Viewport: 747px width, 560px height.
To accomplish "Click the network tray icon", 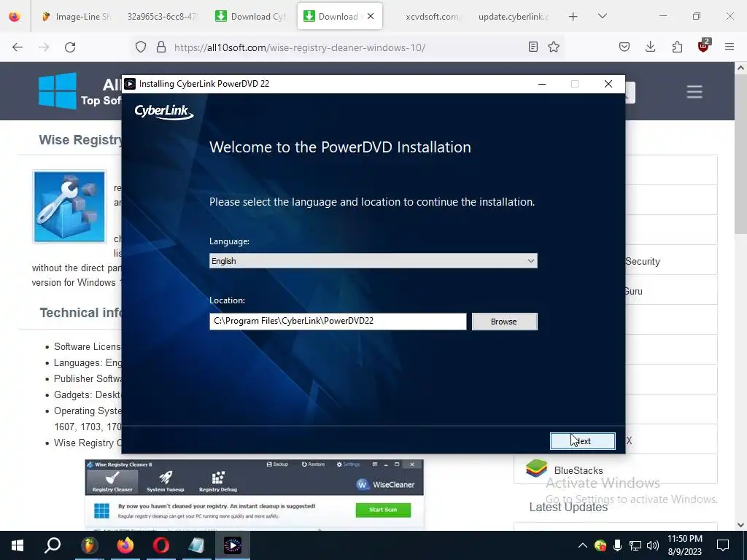I will click(635, 545).
